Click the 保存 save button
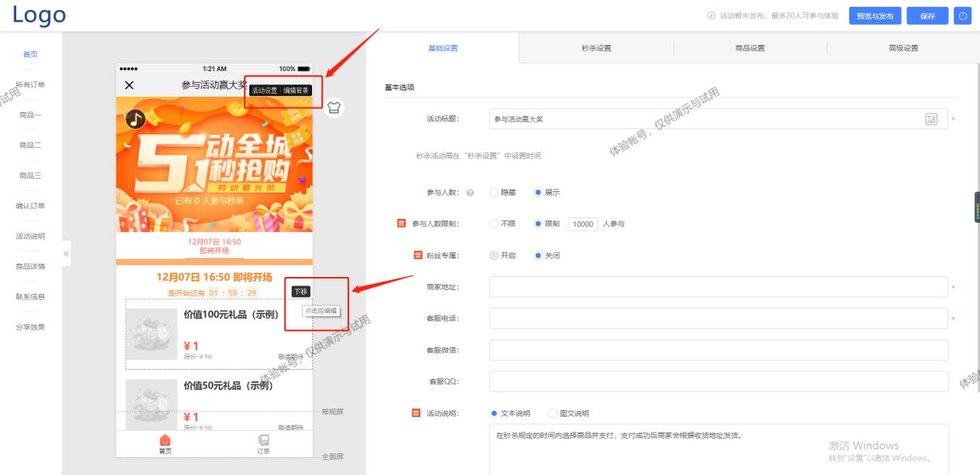Viewport: 980px width, 475px height. tap(927, 15)
